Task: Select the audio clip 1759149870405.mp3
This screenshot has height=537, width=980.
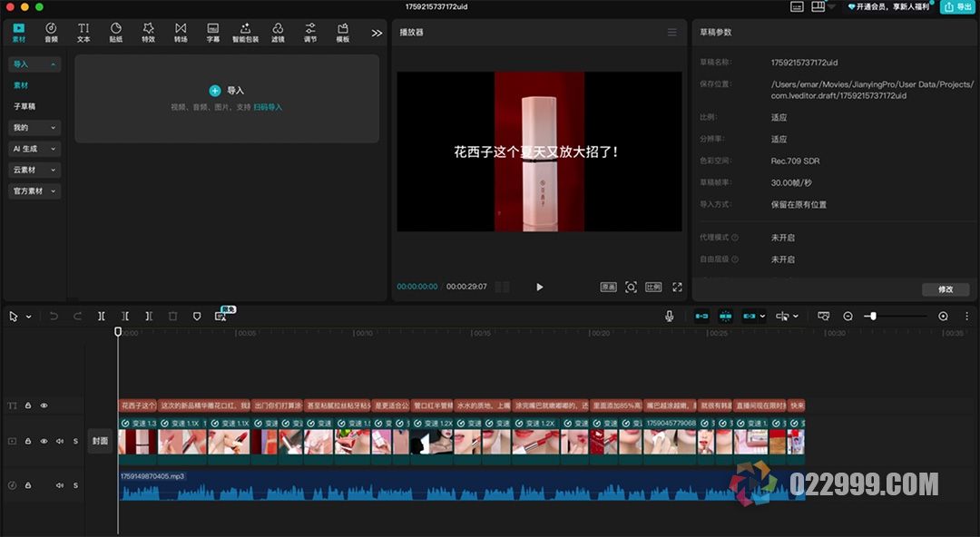Action: pos(461,485)
